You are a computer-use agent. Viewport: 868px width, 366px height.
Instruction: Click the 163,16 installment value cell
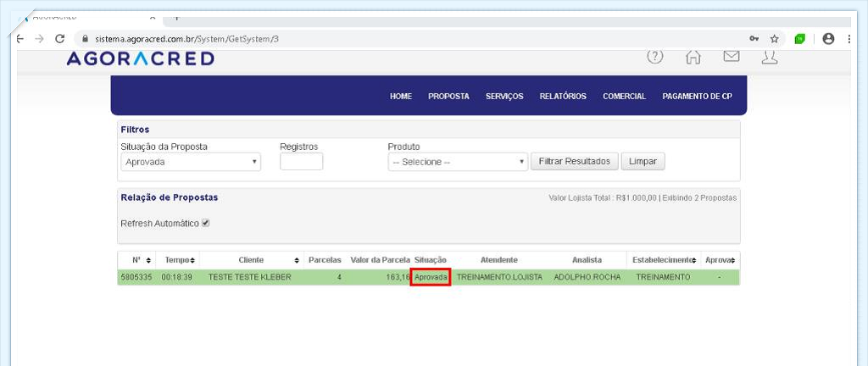[x=398, y=277]
